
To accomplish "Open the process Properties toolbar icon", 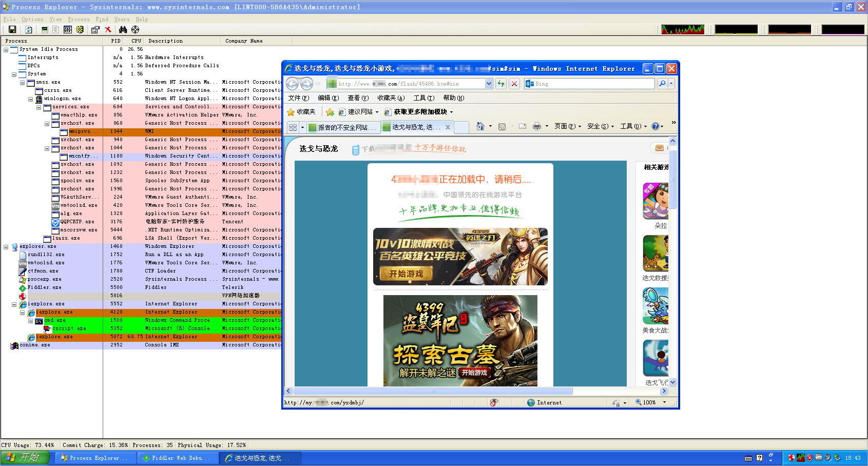I will 95,30.
